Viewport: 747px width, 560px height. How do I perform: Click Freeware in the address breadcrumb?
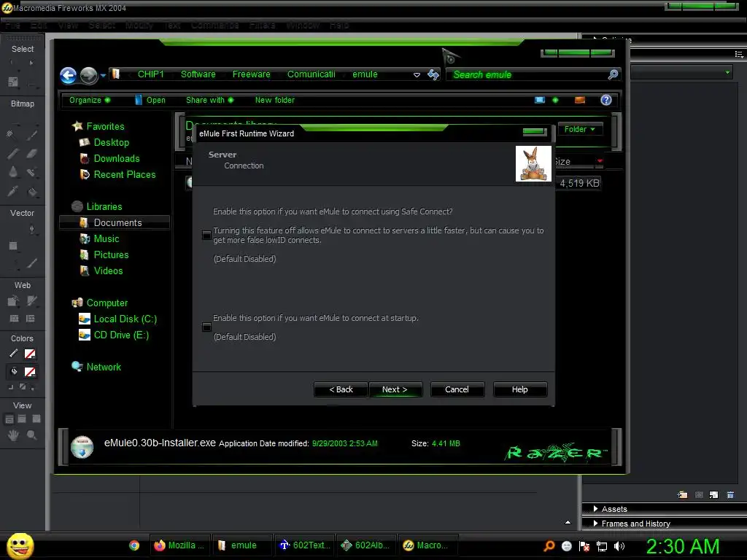click(x=251, y=74)
